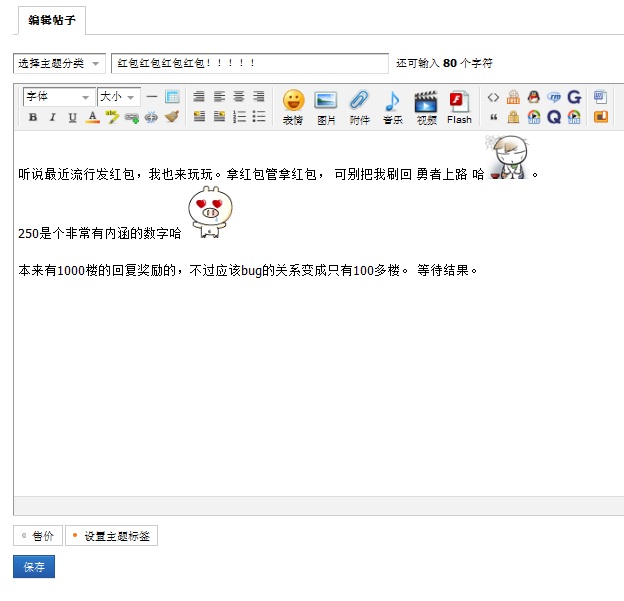Insert a horizontal rule line
The width and height of the screenshot is (624, 601).
click(152, 97)
